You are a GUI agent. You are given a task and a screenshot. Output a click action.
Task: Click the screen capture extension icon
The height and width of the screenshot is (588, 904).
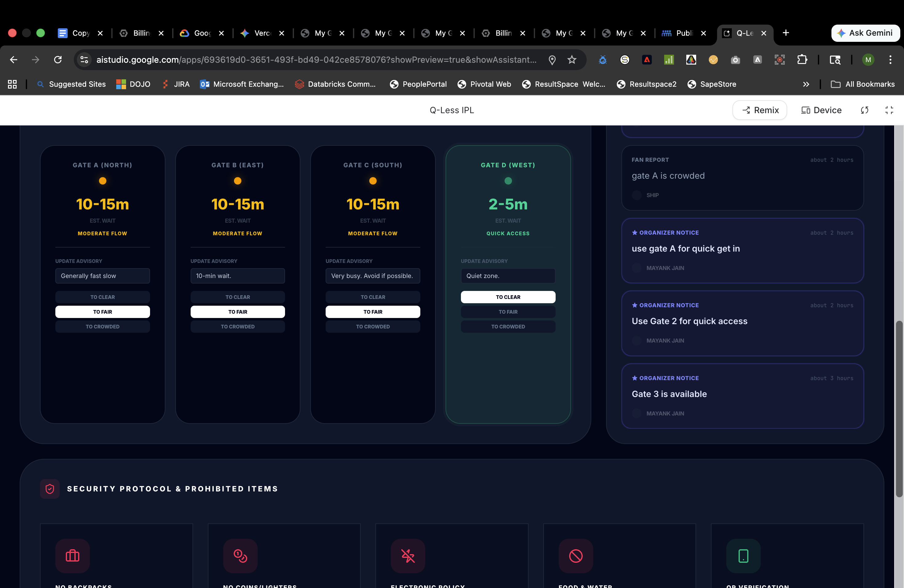point(780,60)
